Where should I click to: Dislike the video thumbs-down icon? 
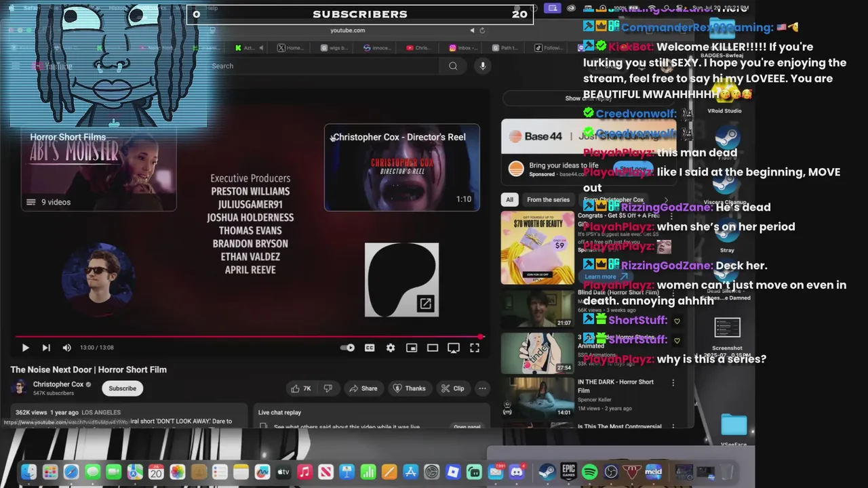(x=328, y=388)
